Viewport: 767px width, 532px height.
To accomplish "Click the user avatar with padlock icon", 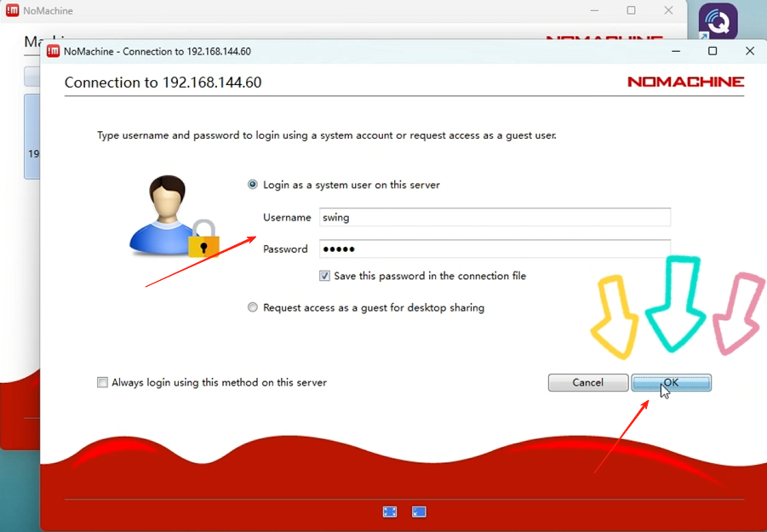I will click(x=174, y=216).
